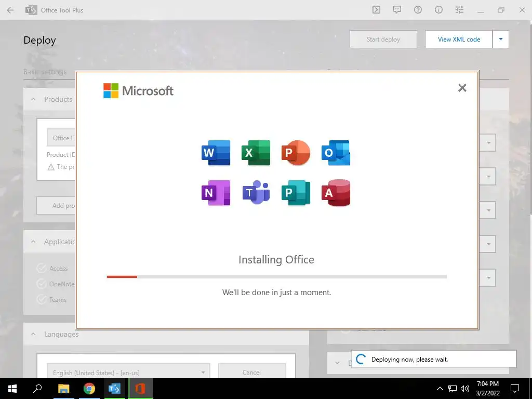Screen dimensions: 532x399
Task: Open the about info icon
Action: pos(438,10)
